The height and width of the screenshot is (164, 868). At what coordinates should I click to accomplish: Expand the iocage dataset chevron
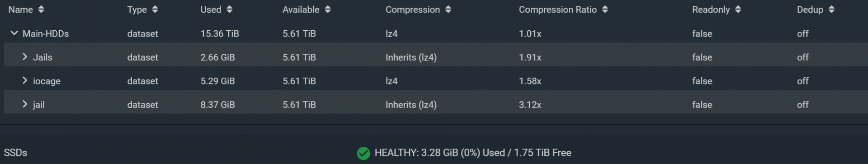25,80
